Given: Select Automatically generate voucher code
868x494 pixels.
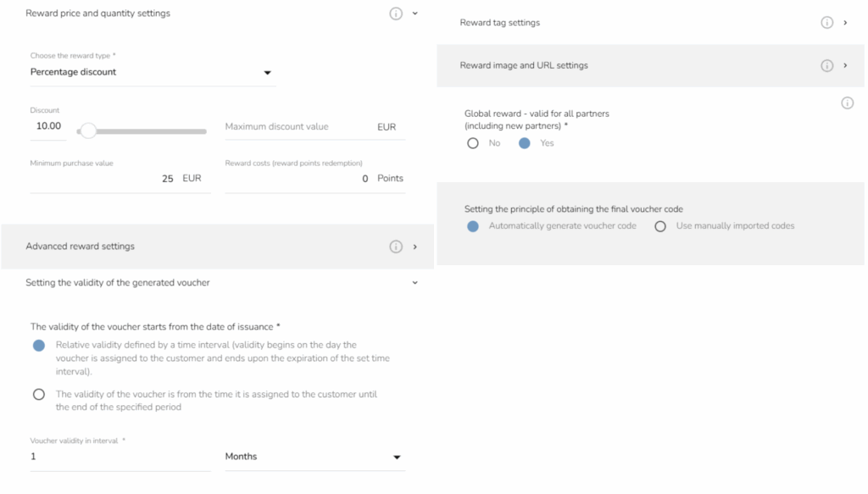Looking at the screenshot, I should coord(473,226).
